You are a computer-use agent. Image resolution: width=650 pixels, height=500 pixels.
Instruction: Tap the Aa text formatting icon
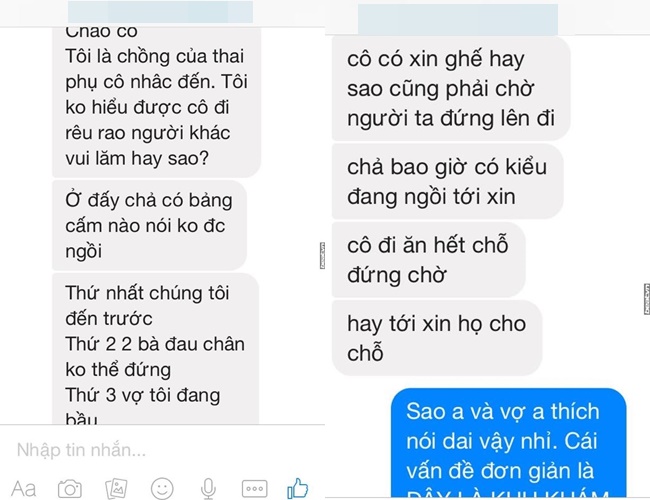[x=24, y=489]
